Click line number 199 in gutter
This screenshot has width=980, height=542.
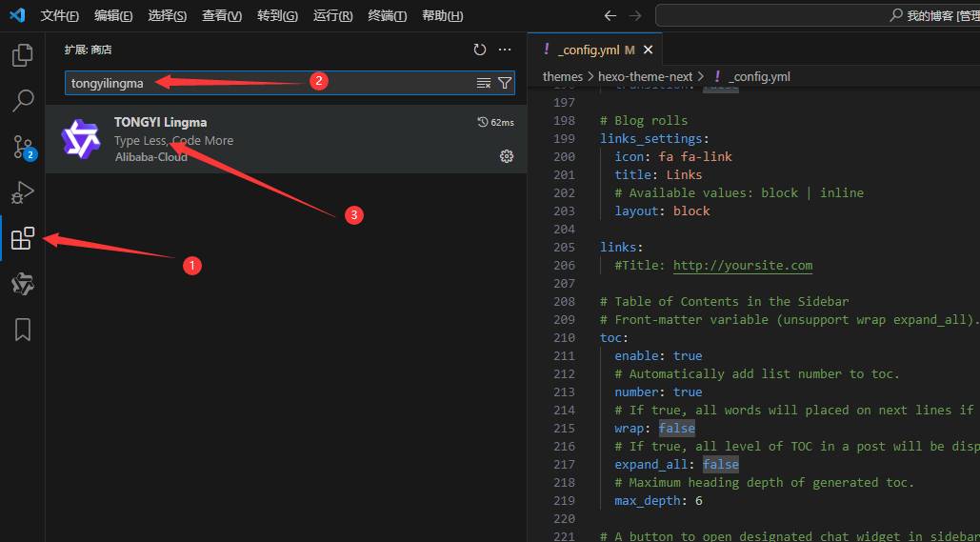[x=565, y=138]
